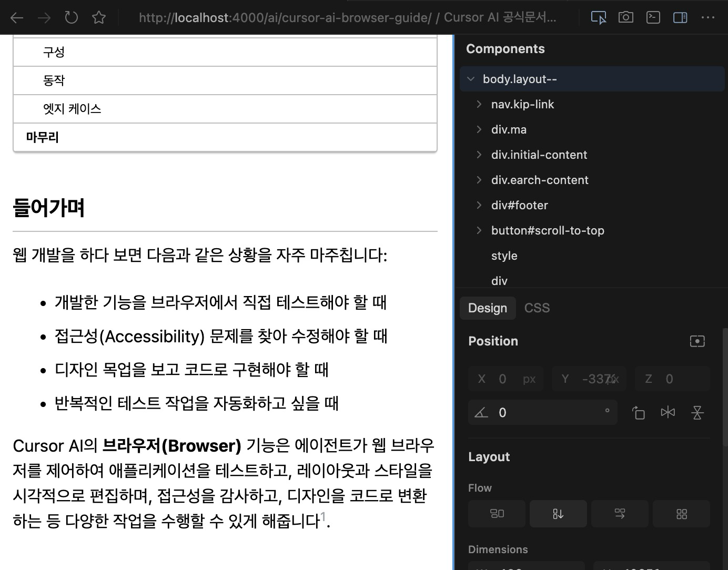Enable absolute position via the target icon
Image resolution: width=728 pixels, height=570 pixels.
click(697, 341)
